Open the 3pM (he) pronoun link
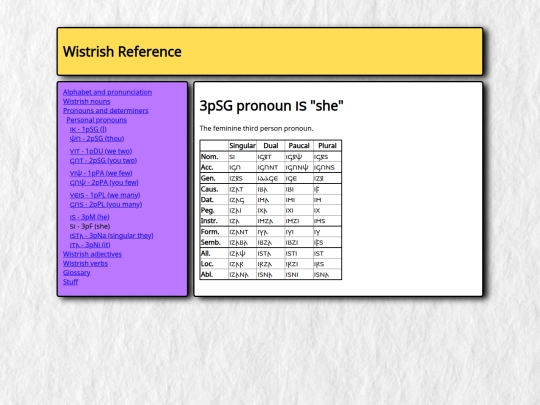Screen dimensions: 540x405 click(x=90, y=217)
